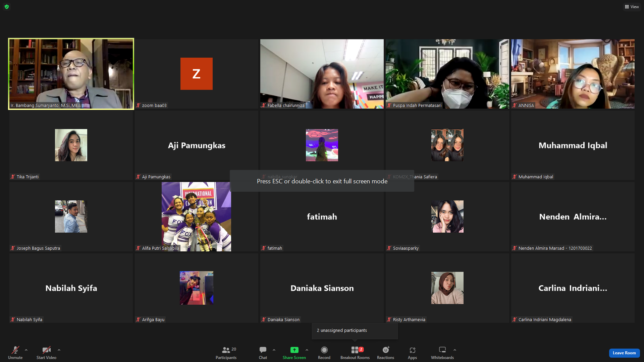Click the muted mic icon beside Arifga Bayu
The height and width of the screenshot is (362, 644).
tap(138, 319)
